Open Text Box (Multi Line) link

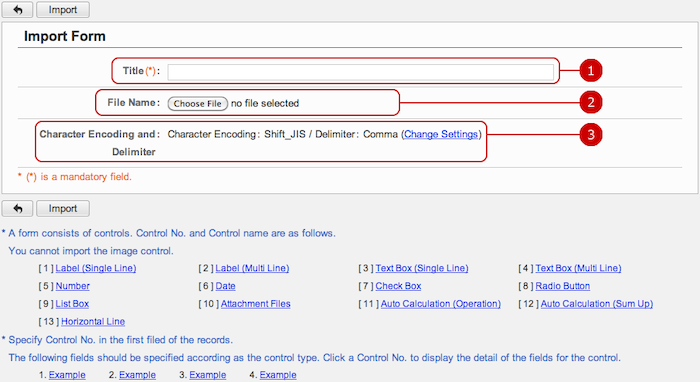click(578, 268)
